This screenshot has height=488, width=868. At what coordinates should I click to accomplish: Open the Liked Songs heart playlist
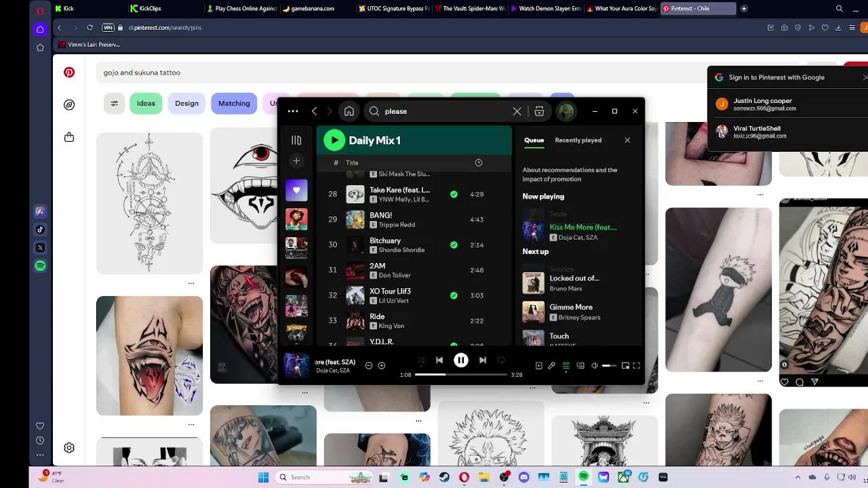(x=296, y=190)
